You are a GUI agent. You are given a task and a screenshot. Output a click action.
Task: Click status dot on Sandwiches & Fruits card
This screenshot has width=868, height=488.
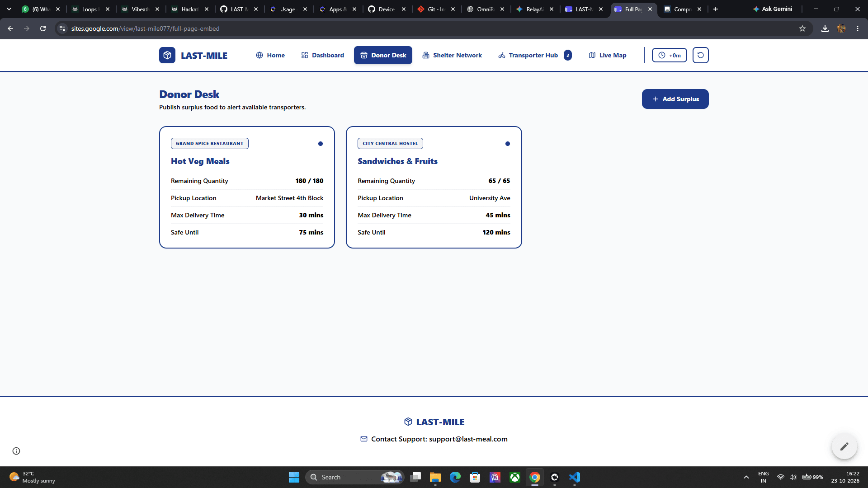[x=508, y=144]
